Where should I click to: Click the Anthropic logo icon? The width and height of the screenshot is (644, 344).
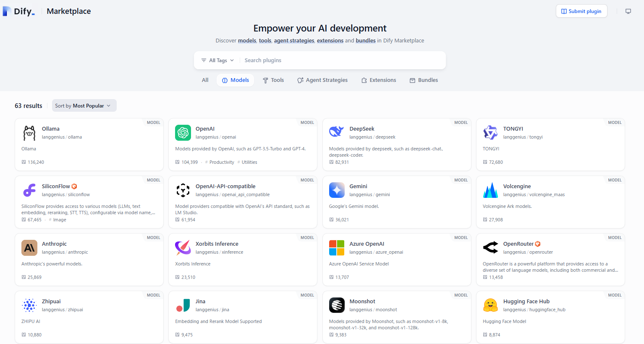[x=29, y=248]
